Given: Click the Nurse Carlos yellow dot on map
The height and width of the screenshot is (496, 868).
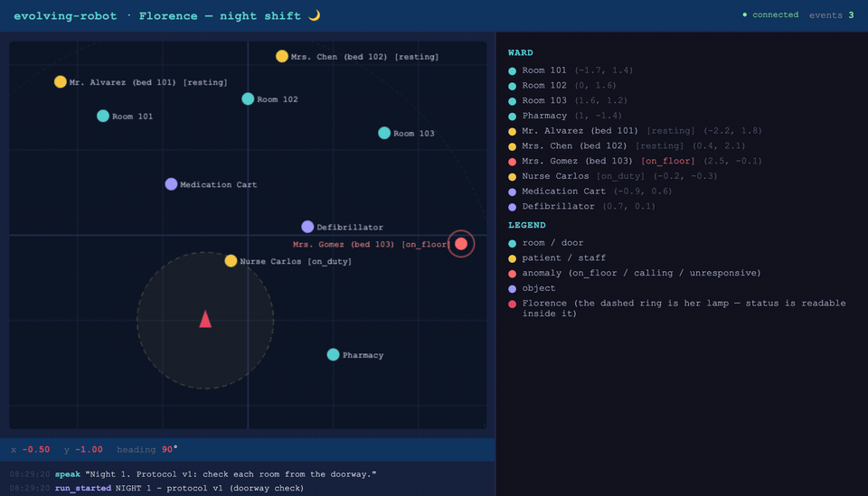Looking at the screenshot, I should [x=231, y=261].
